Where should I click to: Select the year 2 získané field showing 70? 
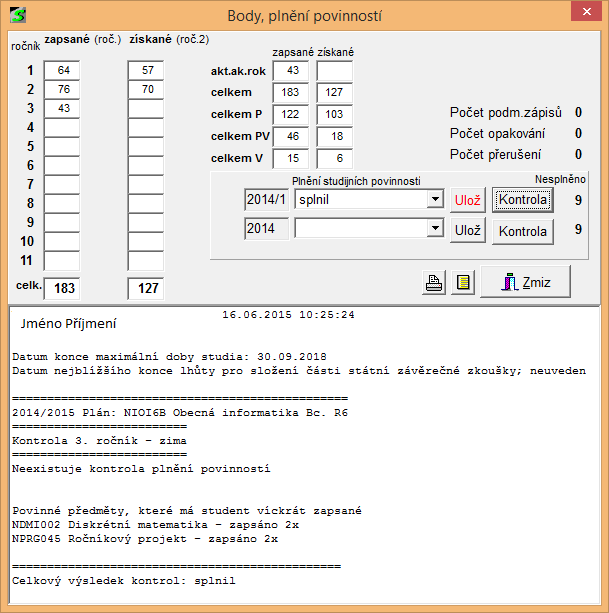[146, 90]
